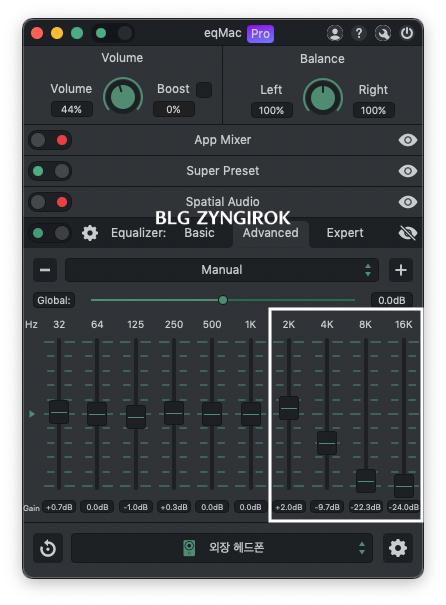This screenshot has width=446, height=605.
Task: Click the -22.3dB gain field
Action: pos(365,507)
